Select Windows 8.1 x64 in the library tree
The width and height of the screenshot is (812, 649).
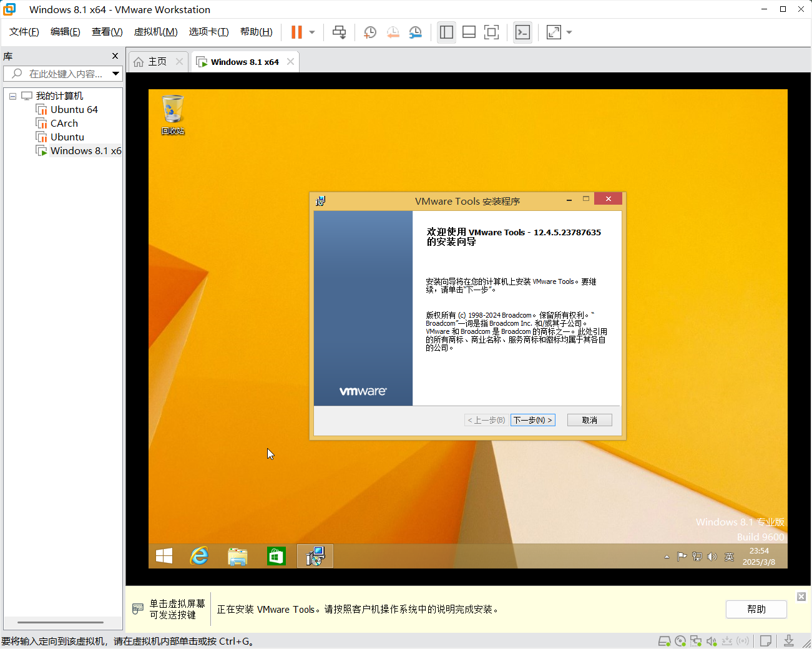79,151
